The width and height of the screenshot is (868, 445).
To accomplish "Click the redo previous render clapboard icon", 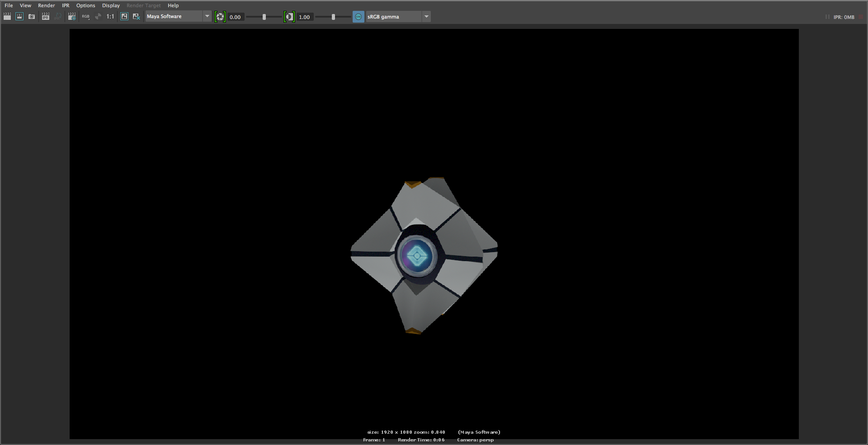I will click(x=7, y=17).
